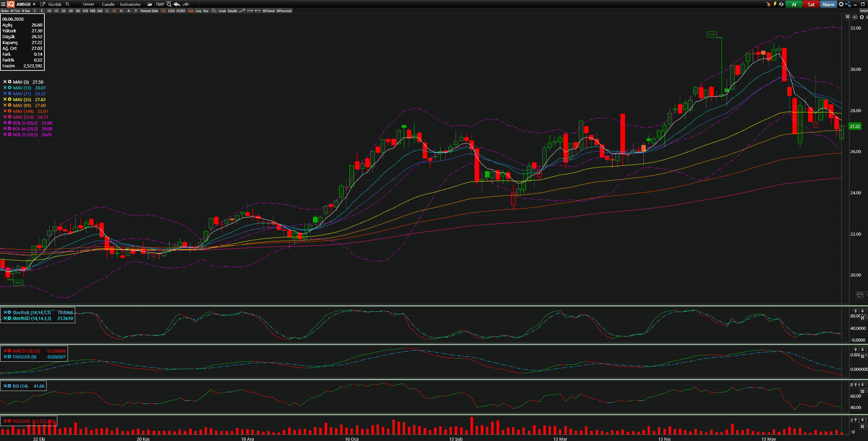Select the 240 minute period
The width and height of the screenshot is (868, 441).
pyautogui.click(x=100, y=11)
